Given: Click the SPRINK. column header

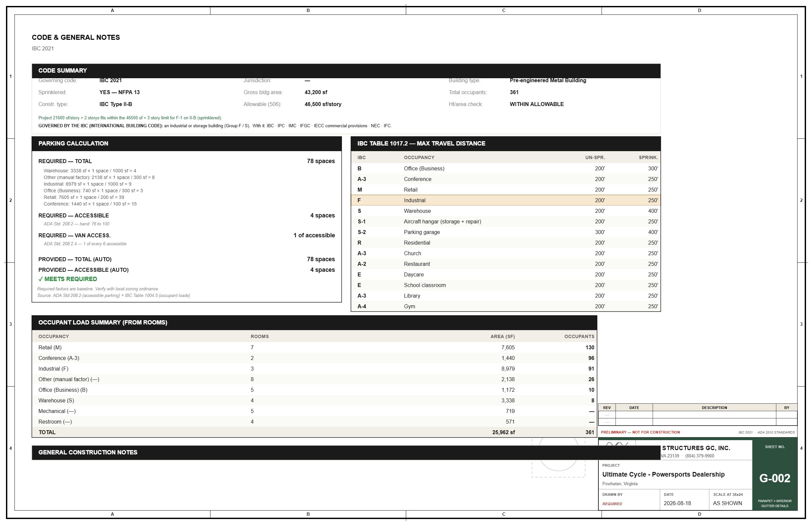Looking at the screenshot, I should pos(648,157).
